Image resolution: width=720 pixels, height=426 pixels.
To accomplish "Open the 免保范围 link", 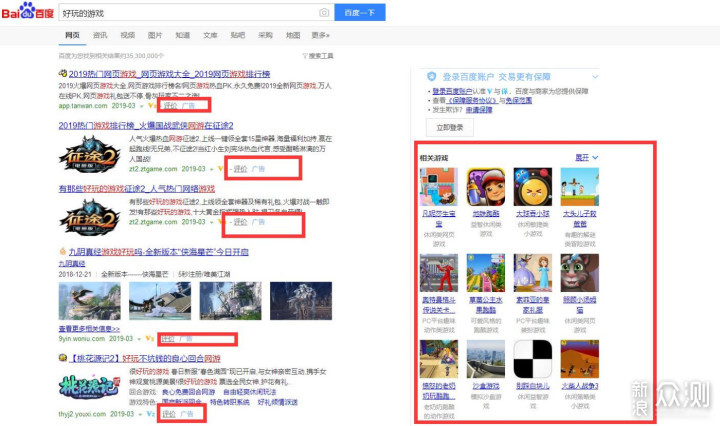I will click(x=519, y=101).
